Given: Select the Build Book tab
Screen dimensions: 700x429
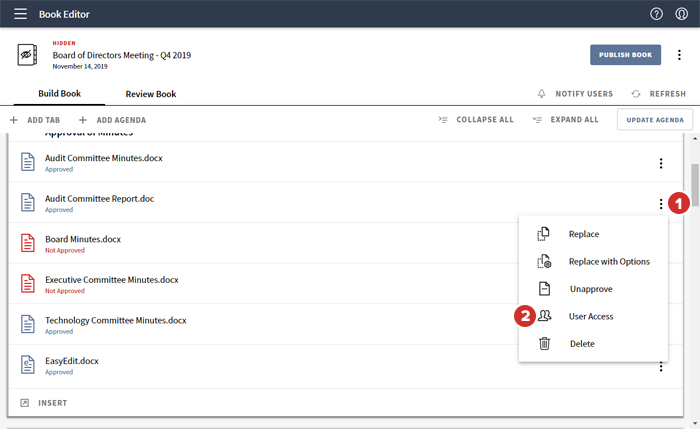Looking at the screenshot, I should click(58, 94).
